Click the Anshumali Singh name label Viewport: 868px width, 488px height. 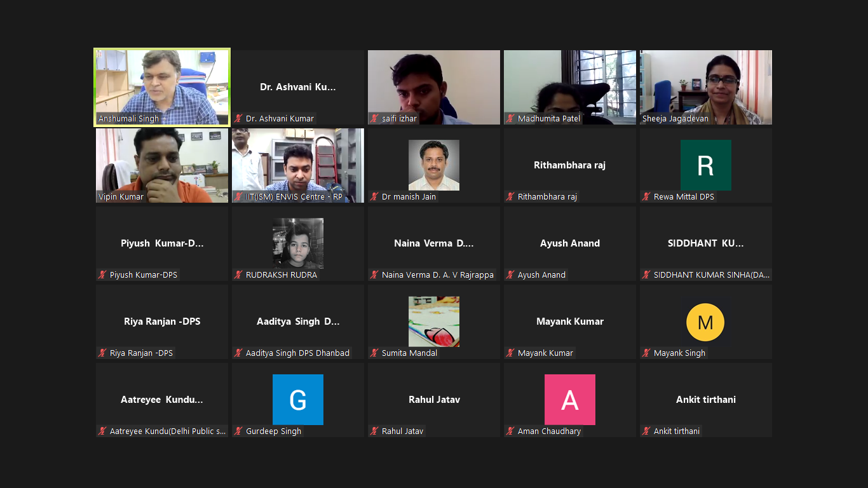[129, 119]
